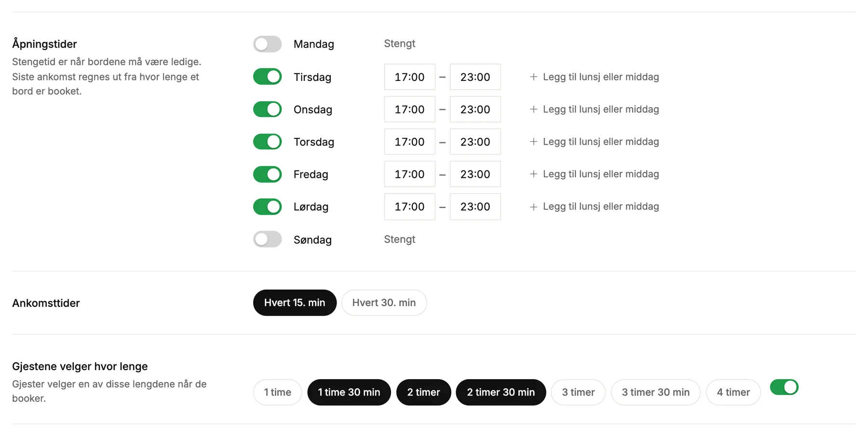The width and height of the screenshot is (868, 436).
Task: Choose 4 timer booking length
Action: pyautogui.click(x=733, y=392)
